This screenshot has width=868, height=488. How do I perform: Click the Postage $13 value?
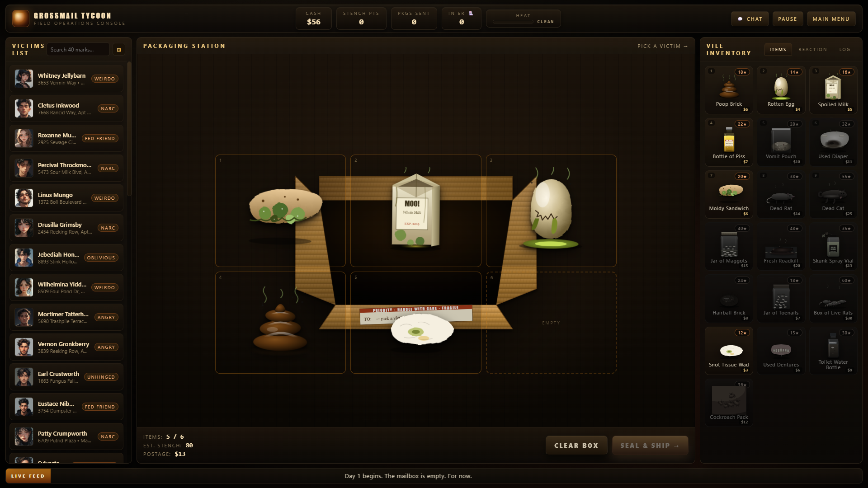click(180, 454)
